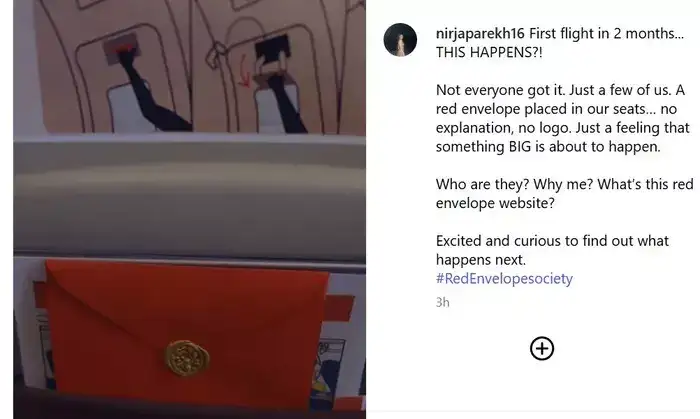Click the red arrow on the safety card
The width and height of the screenshot is (700, 419).
click(244, 71)
